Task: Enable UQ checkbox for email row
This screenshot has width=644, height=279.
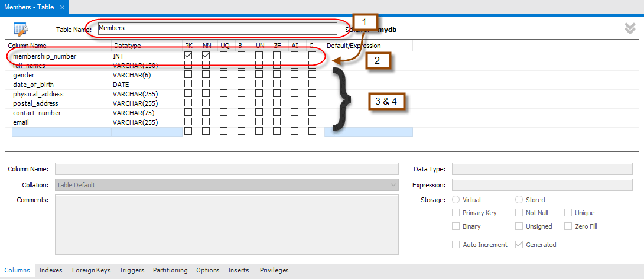Action: (224, 122)
